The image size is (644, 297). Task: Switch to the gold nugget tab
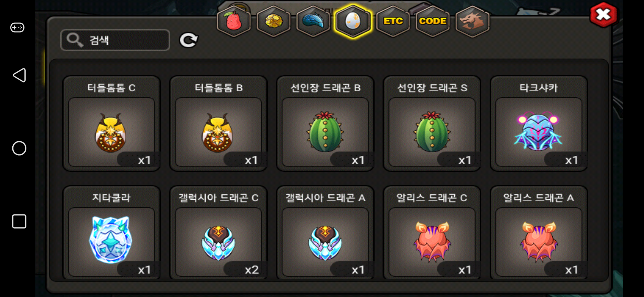[x=274, y=21]
